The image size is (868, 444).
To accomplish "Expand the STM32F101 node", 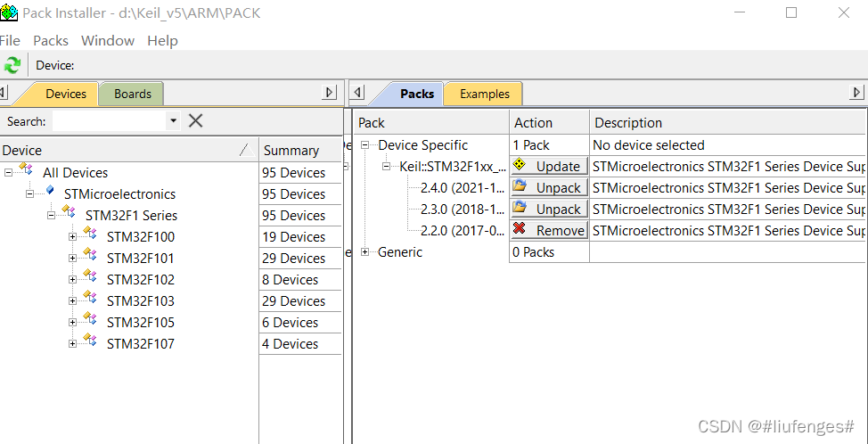I will point(72,259).
